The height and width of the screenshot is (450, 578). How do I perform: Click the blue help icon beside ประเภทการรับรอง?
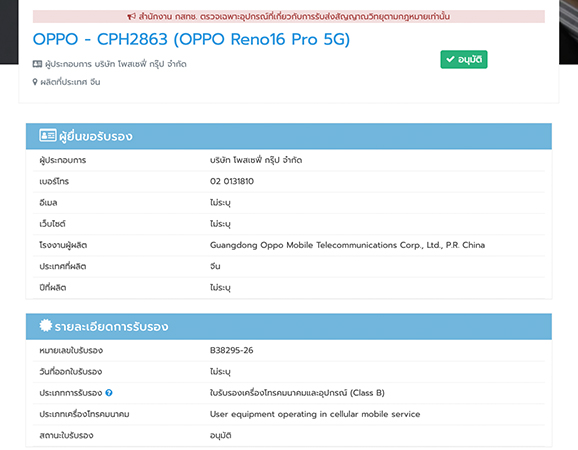pos(109,393)
